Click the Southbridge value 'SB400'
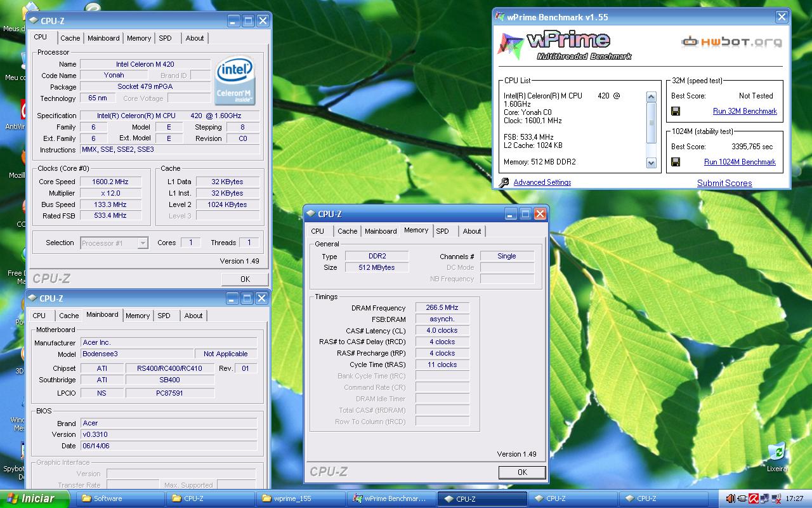The image size is (812, 508). click(x=170, y=380)
